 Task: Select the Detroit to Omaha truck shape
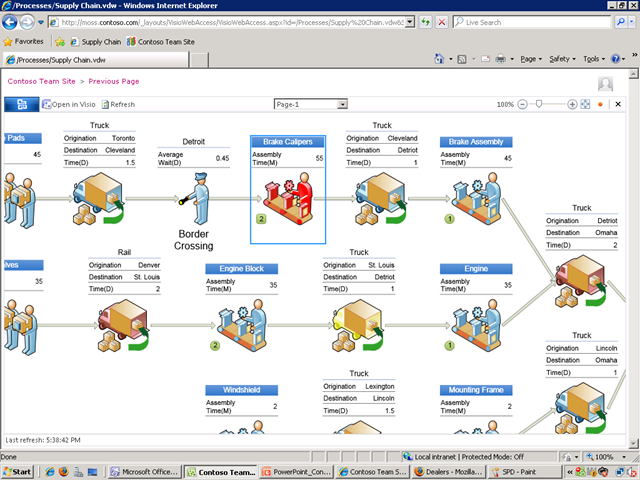tap(580, 281)
